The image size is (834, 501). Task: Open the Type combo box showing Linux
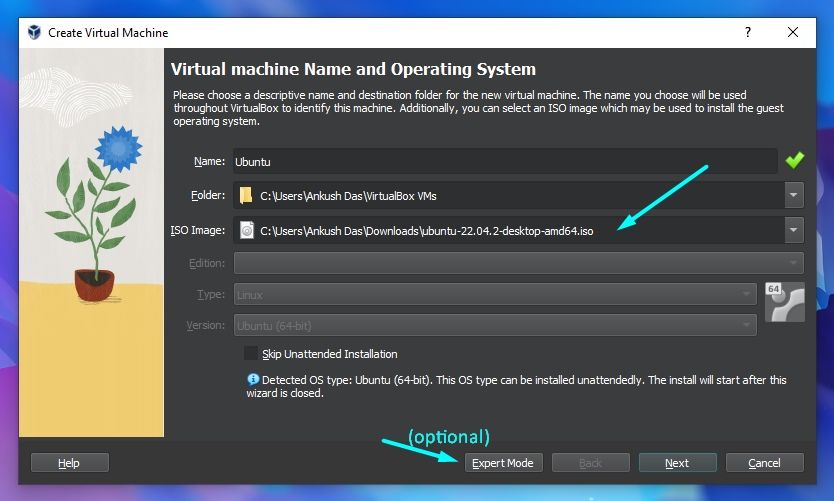pyautogui.click(x=495, y=294)
